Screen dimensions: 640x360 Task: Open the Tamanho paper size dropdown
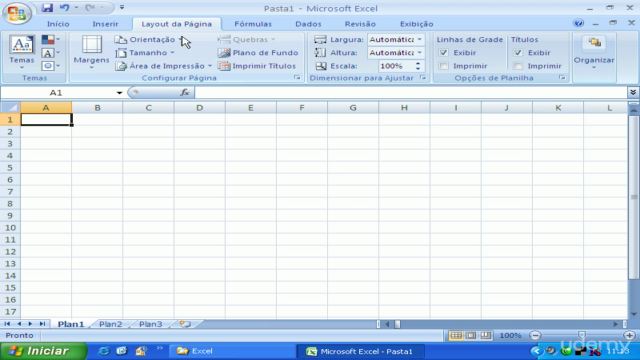coord(145,53)
